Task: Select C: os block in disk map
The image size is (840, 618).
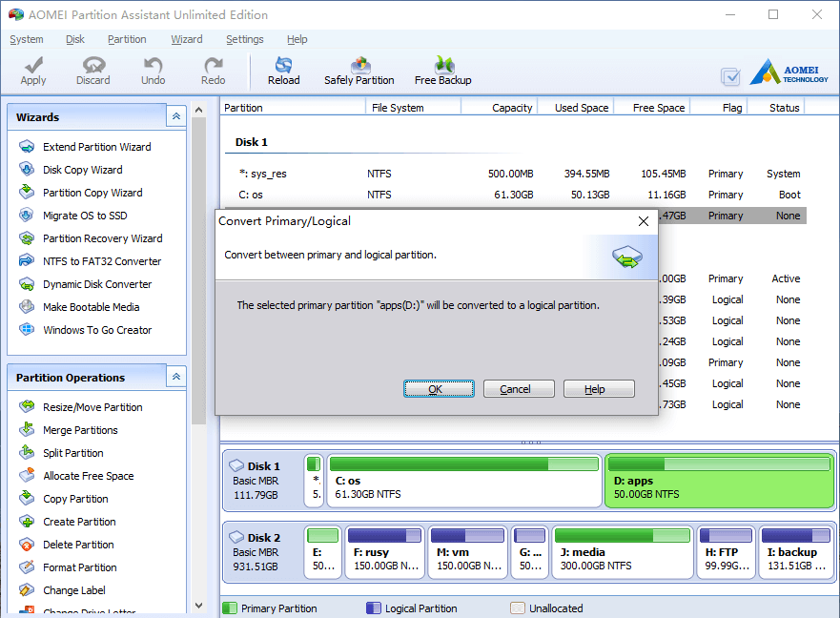Action: coord(464,481)
